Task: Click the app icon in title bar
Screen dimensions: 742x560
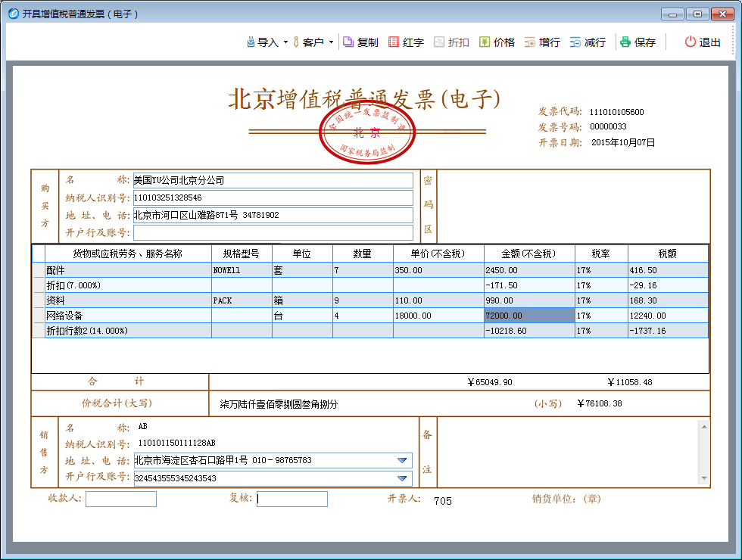Action: click(14, 14)
